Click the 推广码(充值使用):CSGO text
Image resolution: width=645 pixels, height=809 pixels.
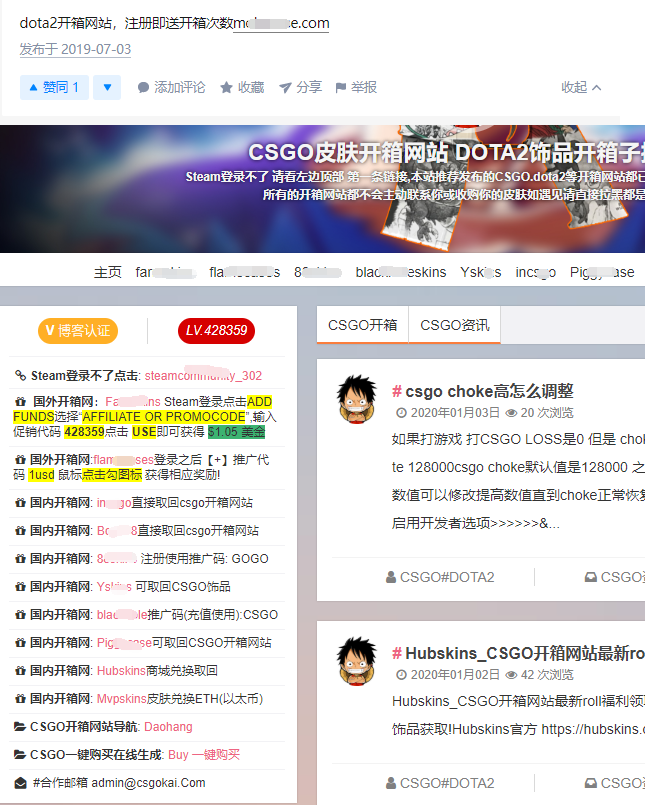click(x=213, y=614)
